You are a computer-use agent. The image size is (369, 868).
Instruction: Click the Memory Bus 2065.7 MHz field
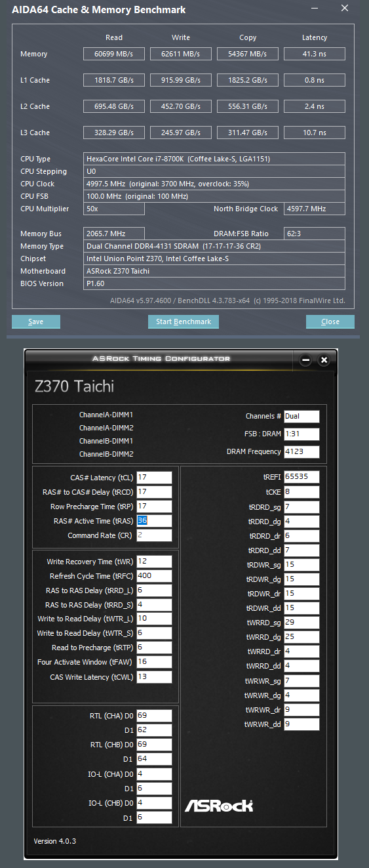[x=114, y=234]
